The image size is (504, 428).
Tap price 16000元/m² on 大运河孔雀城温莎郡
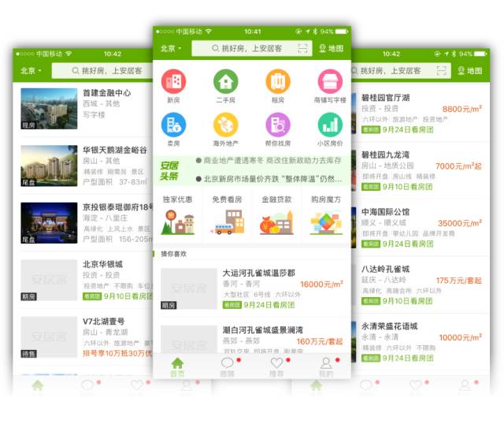pos(321,285)
